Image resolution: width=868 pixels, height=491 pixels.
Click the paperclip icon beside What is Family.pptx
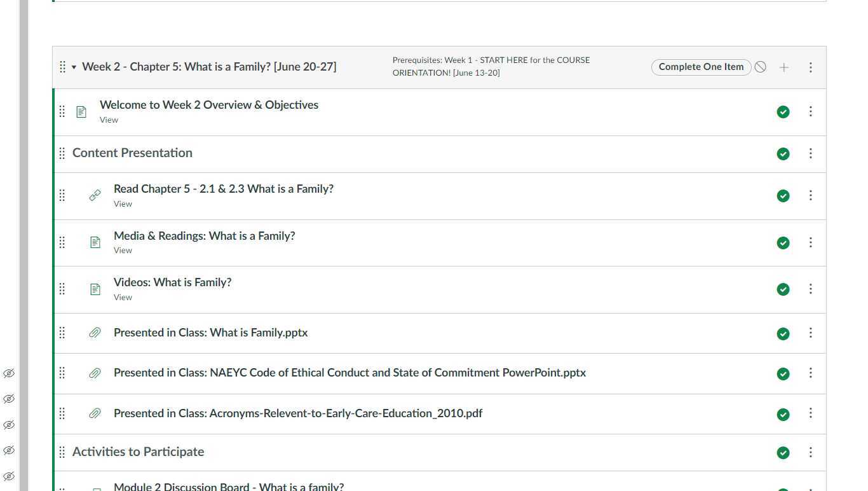coord(95,333)
